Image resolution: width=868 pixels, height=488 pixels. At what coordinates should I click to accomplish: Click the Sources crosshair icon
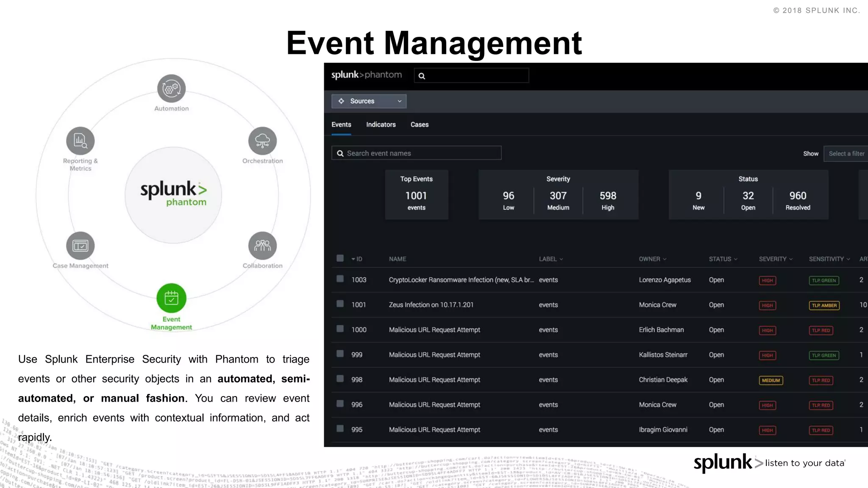(x=341, y=101)
